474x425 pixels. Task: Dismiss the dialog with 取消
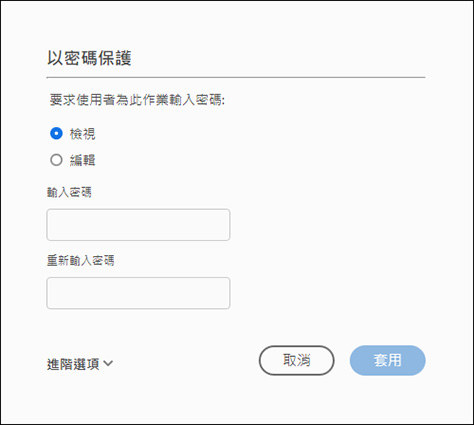pyautogui.click(x=297, y=360)
